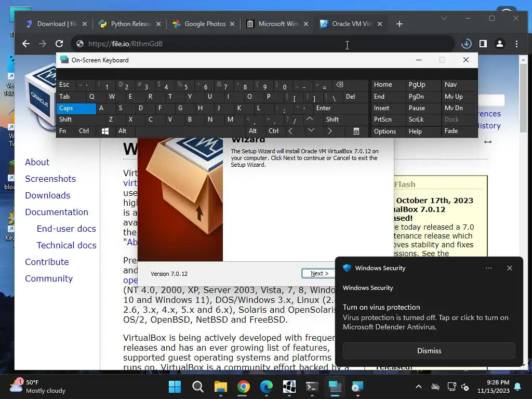The height and width of the screenshot is (399, 532).
Task: Switch to the Oracle VM VirtualBox tab
Action: click(351, 24)
